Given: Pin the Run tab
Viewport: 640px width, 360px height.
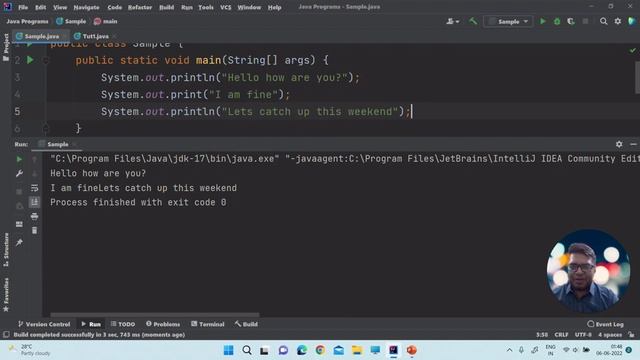Looking at the screenshot, I should [x=19, y=242].
